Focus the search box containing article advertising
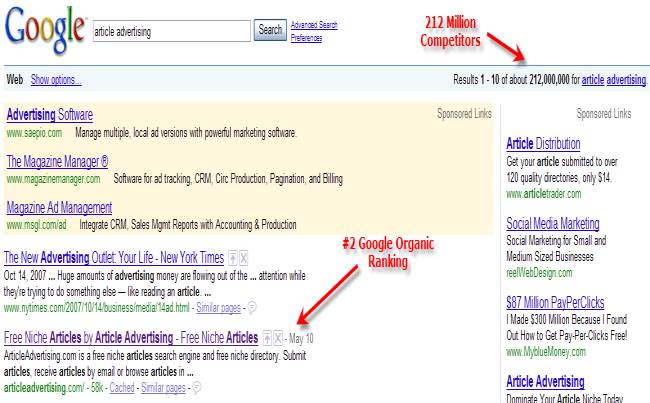Image resolution: width=650 pixels, height=403 pixels. click(x=172, y=31)
